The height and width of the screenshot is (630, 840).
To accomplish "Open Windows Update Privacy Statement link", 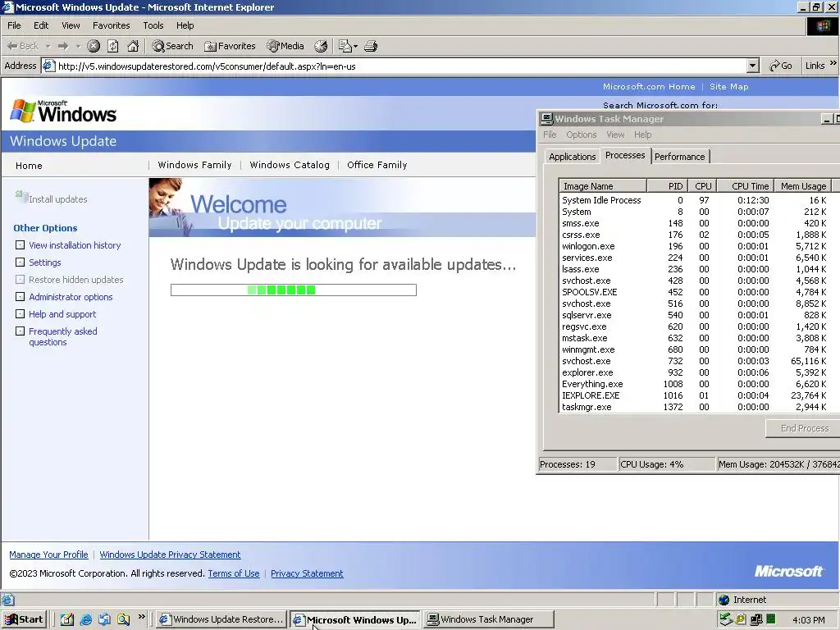I will (170, 555).
